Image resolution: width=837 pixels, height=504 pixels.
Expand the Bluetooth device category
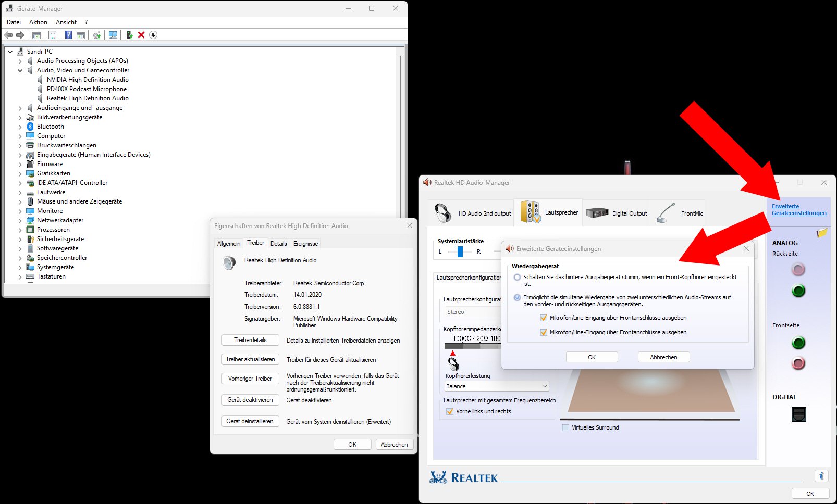[x=20, y=126]
